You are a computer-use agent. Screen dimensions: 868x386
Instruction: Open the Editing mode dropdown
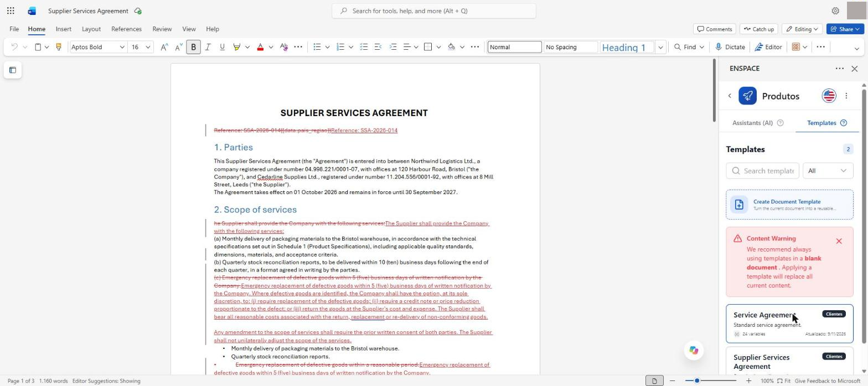(802, 29)
